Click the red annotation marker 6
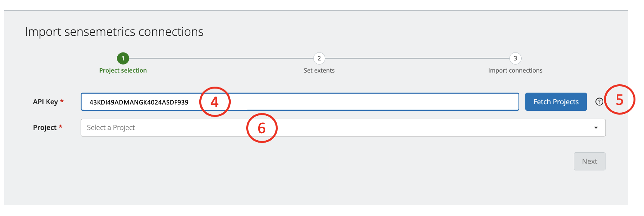 click(x=262, y=128)
